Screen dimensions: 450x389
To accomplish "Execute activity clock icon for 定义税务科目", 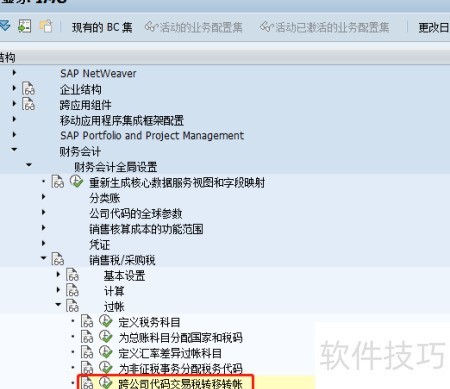I will coord(106,321).
